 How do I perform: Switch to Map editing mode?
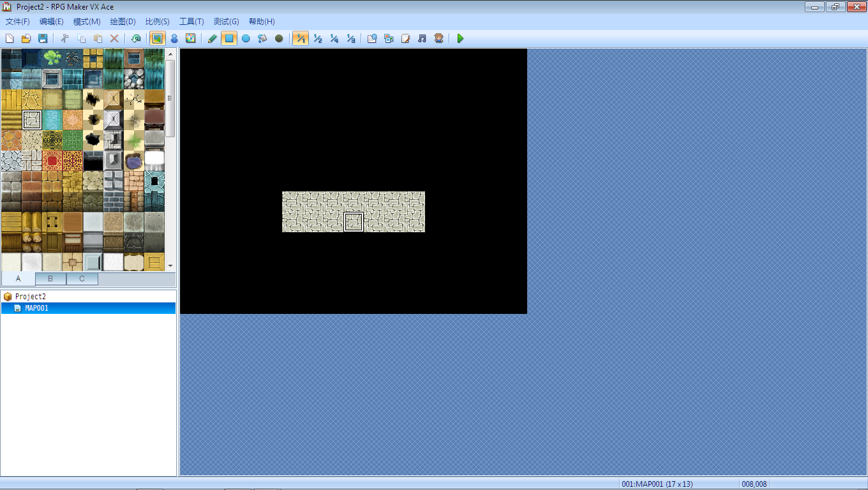coord(157,39)
